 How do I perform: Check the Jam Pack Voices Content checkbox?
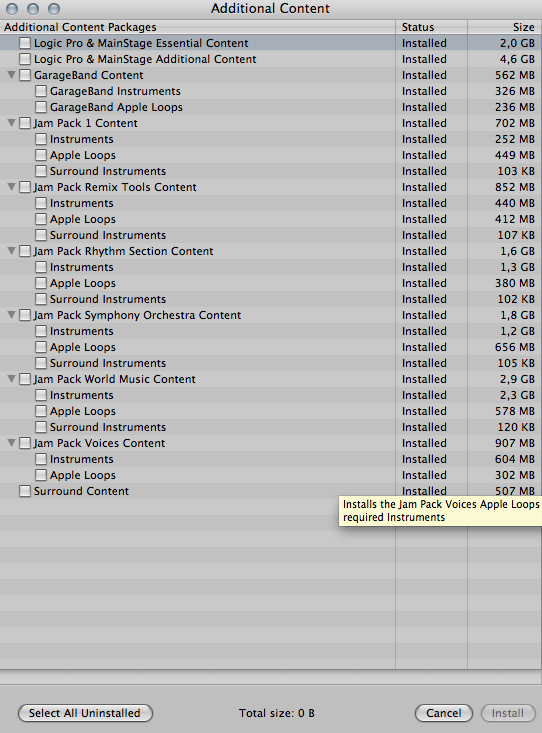pos(25,444)
